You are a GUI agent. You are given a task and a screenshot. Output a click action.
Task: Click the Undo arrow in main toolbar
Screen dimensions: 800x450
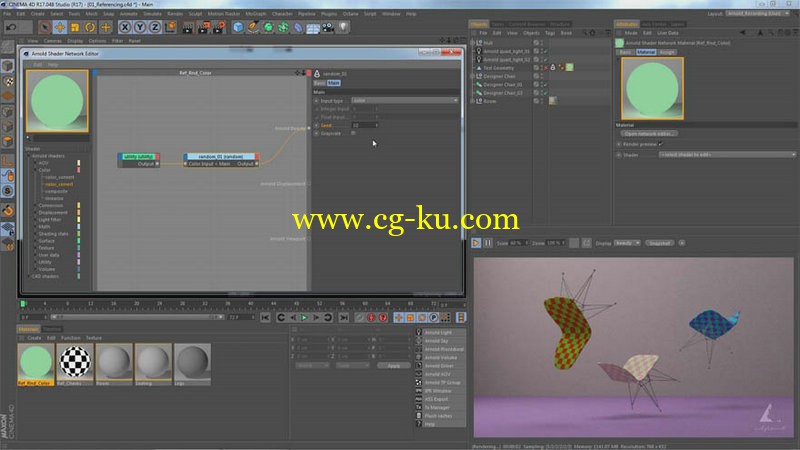[x=11, y=27]
